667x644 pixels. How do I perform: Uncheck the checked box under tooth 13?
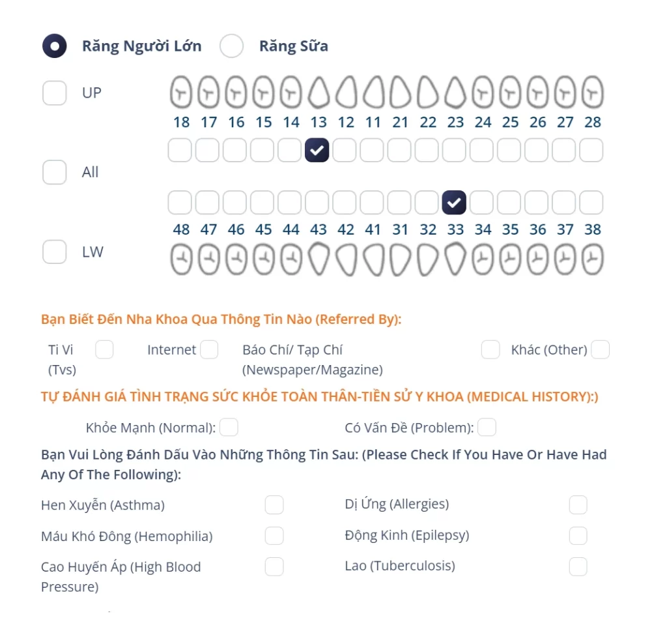pyautogui.click(x=317, y=150)
